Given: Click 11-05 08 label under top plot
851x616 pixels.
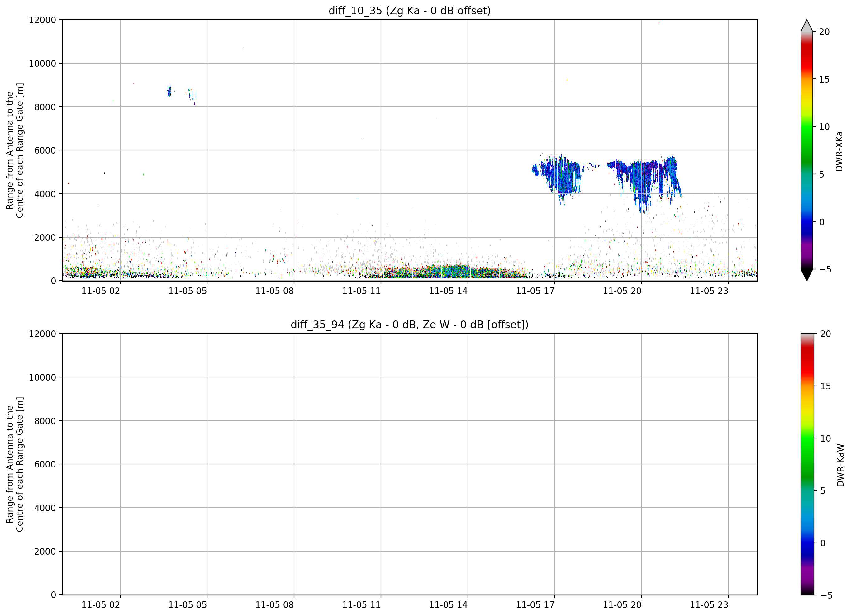Looking at the screenshot, I should 275,291.
